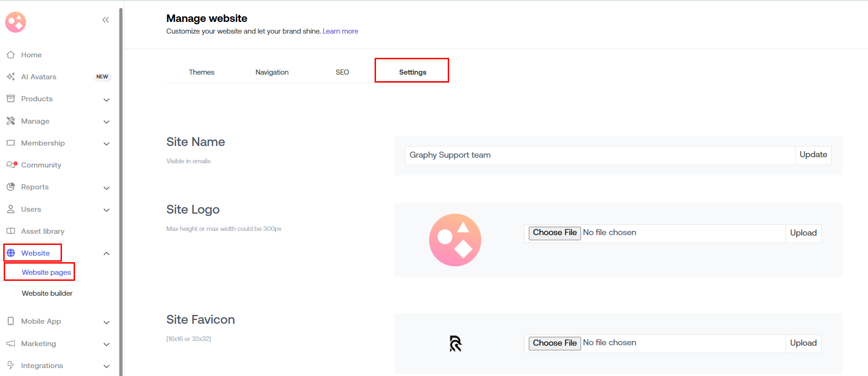Image resolution: width=868 pixels, height=376 pixels.
Task: Click the Asset library book icon
Action: pos(11,231)
